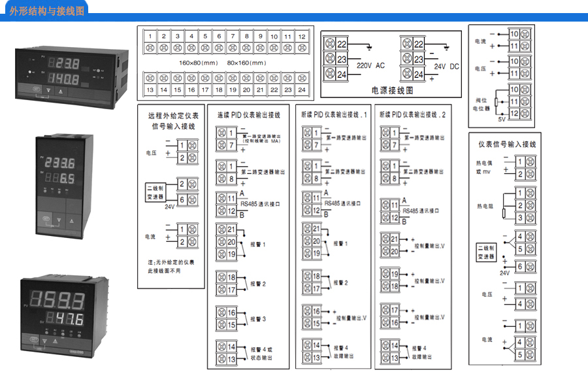Click the 160×80(mm) dimension text

tap(197, 63)
